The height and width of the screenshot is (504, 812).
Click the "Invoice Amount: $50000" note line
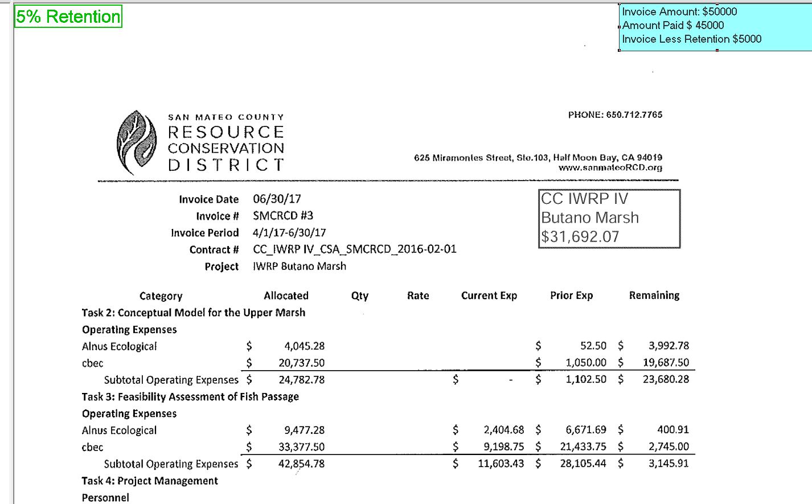(679, 12)
